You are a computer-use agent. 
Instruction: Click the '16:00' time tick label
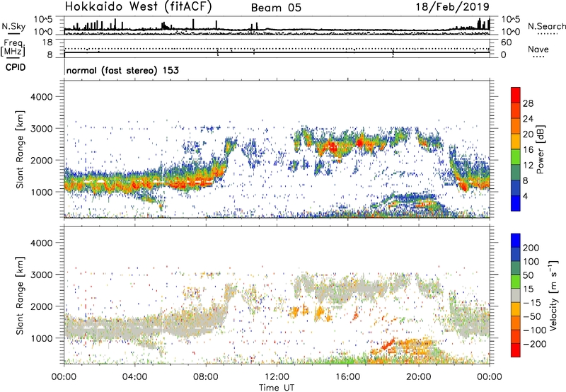coord(347,377)
